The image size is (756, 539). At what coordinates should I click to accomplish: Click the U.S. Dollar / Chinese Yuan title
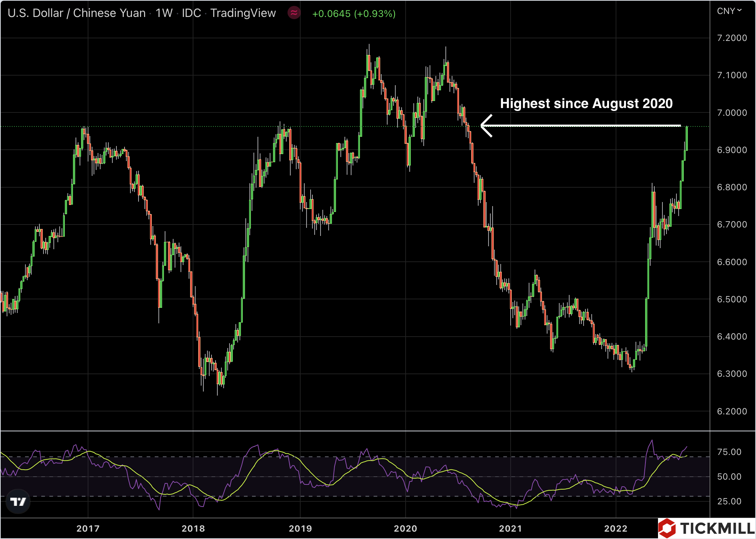coord(77,13)
